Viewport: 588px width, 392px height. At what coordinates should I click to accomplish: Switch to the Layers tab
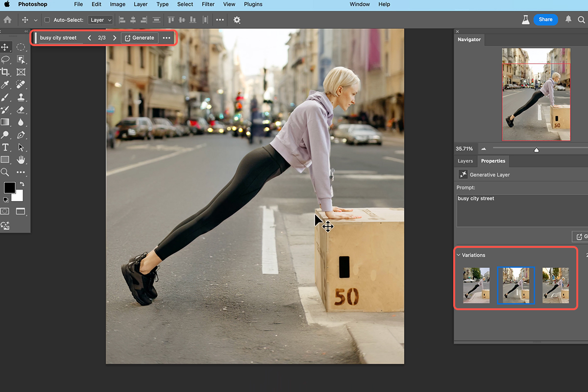click(465, 161)
